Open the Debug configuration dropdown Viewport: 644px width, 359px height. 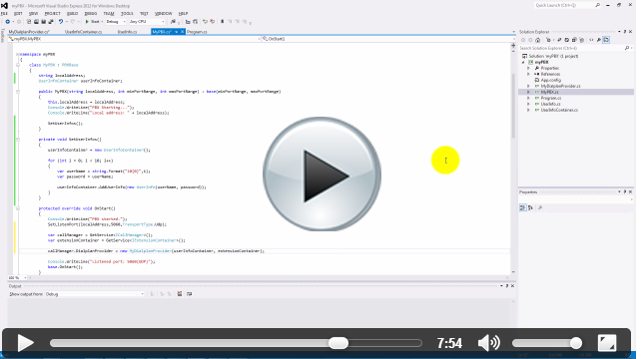coord(116,21)
